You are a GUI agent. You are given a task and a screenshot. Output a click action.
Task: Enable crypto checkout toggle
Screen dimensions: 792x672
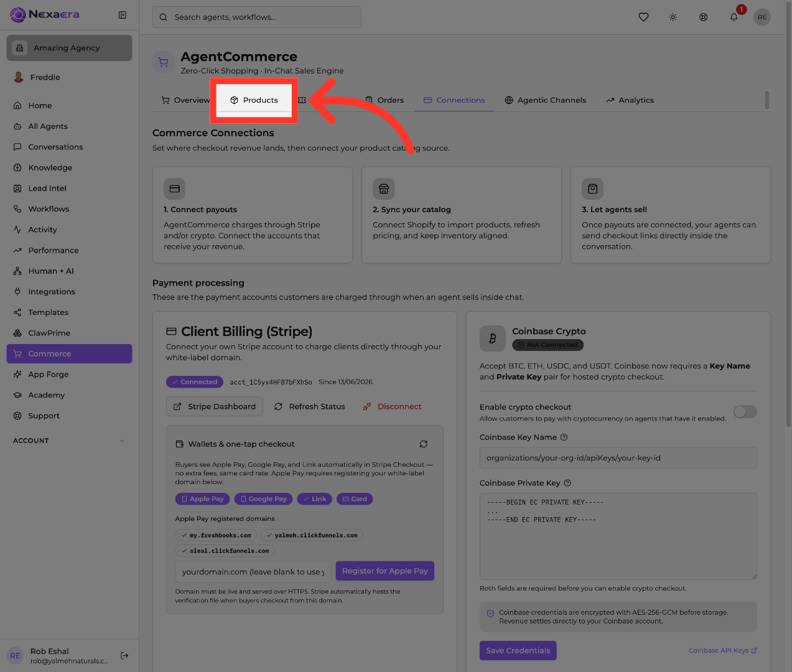[745, 411]
